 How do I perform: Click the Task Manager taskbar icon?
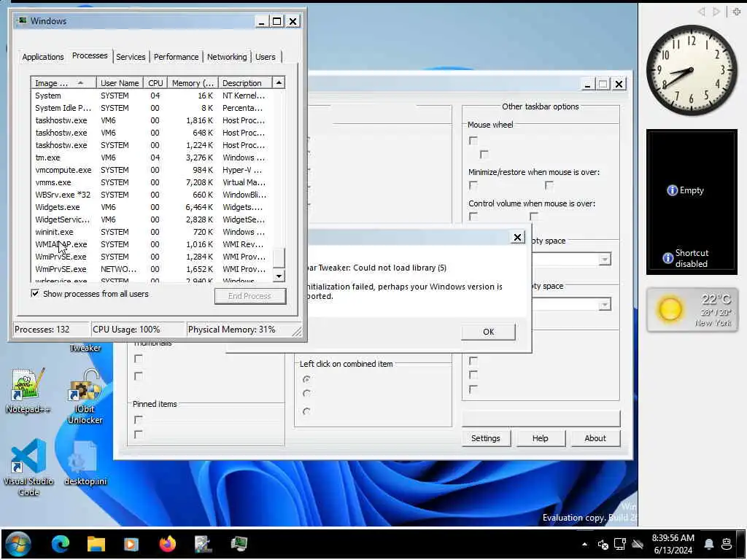[x=239, y=544]
